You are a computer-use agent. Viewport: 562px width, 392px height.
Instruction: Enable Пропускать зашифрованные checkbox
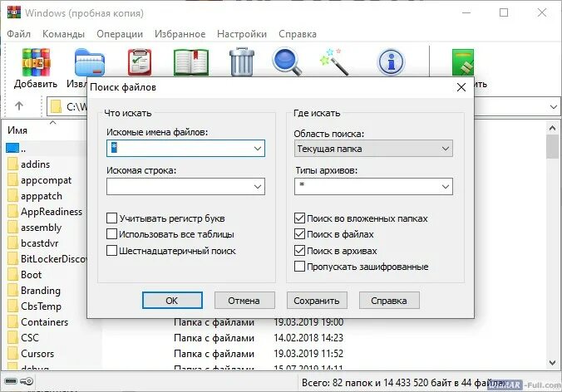click(299, 267)
